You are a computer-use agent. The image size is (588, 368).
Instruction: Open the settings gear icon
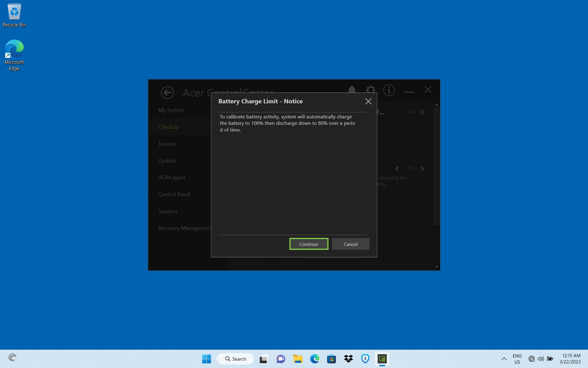coord(370,90)
